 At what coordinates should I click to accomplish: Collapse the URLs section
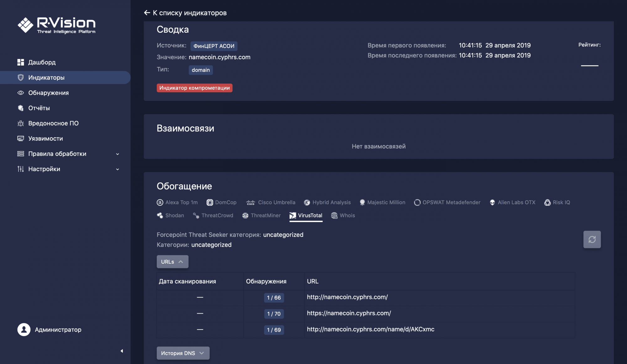point(172,262)
